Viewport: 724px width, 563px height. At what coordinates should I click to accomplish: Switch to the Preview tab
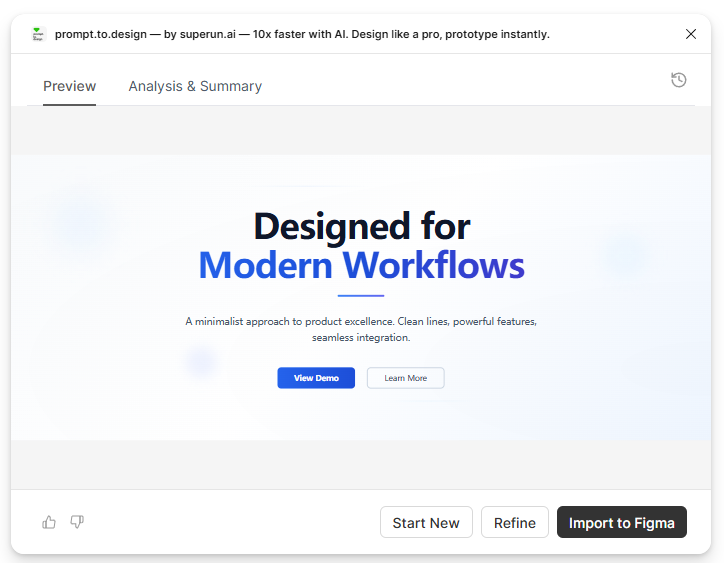[69, 86]
